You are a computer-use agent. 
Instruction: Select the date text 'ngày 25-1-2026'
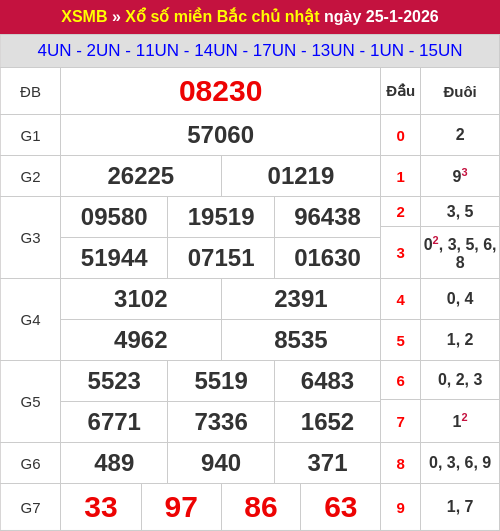click(381, 16)
